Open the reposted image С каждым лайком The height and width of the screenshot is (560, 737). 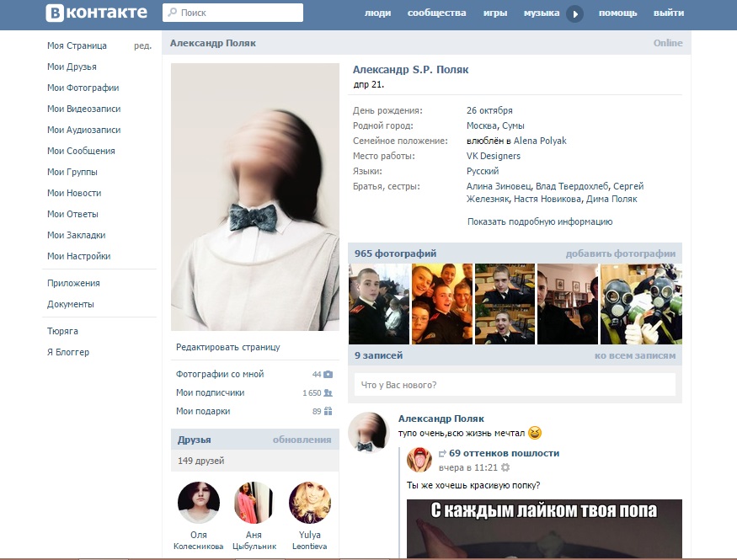click(x=544, y=529)
